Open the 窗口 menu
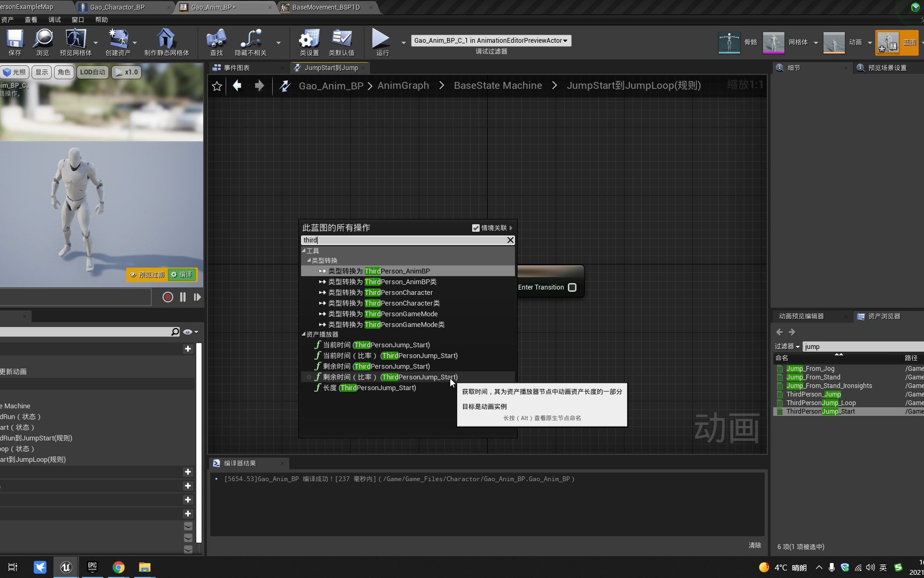 coord(78,19)
